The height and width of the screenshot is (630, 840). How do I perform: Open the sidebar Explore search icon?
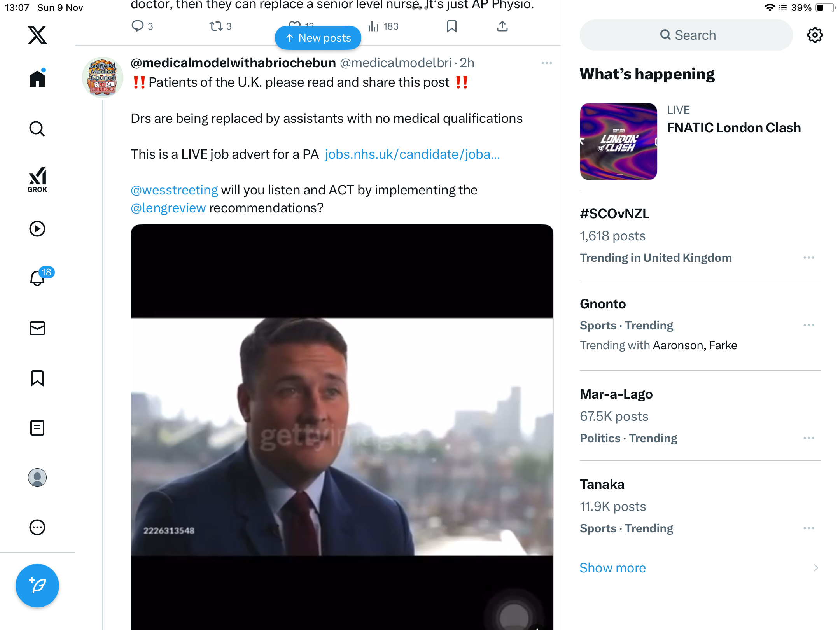37,129
